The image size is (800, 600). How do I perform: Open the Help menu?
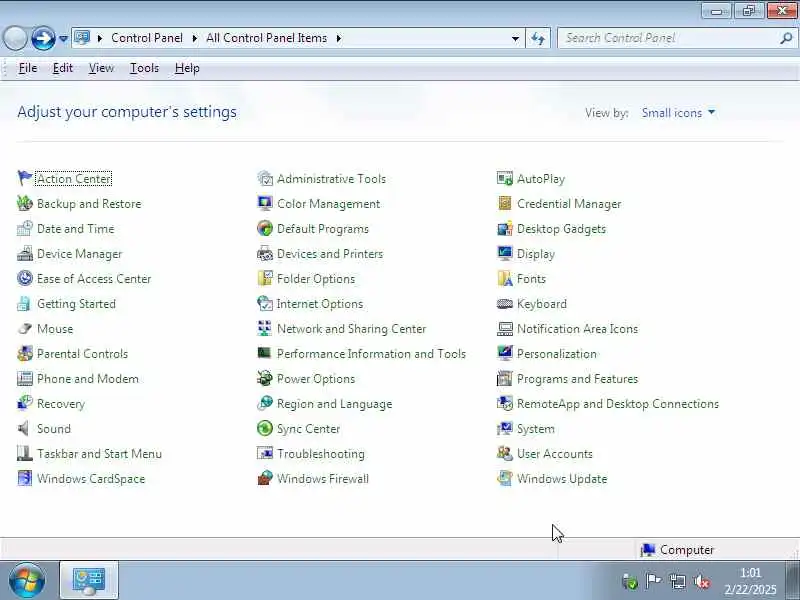pos(187,68)
